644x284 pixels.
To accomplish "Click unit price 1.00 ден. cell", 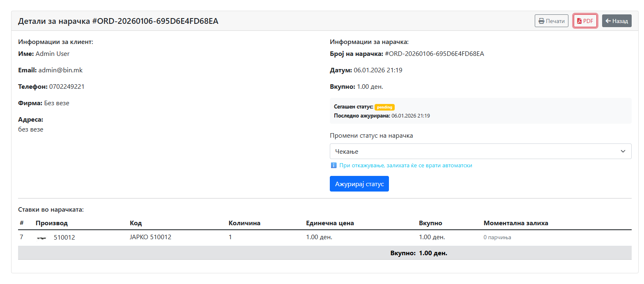I will (x=319, y=237).
